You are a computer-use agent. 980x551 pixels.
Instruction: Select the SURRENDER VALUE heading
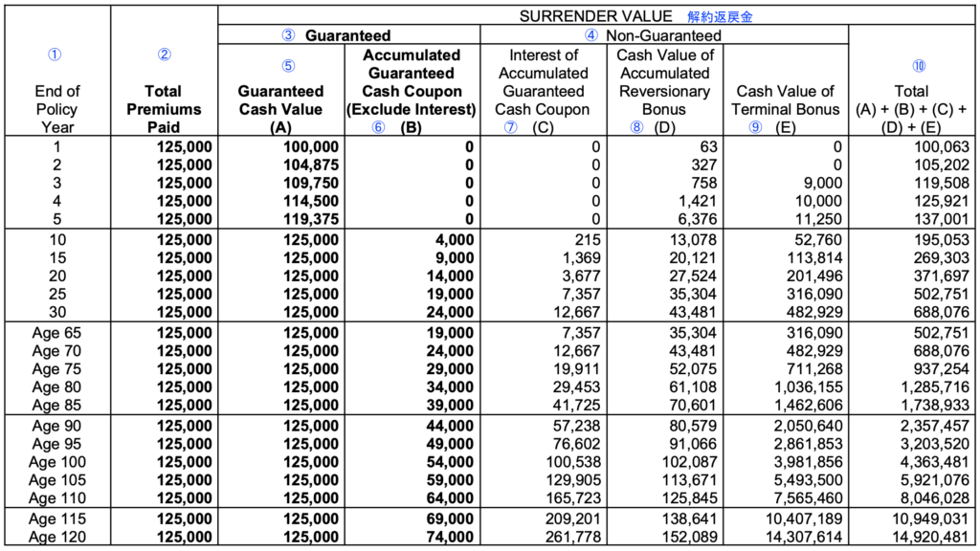coord(595,16)
